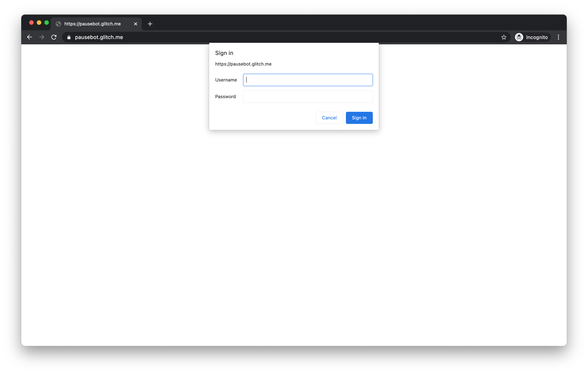The width and height of the screenshot is (588, 374).
Task: Open Chrome's three-dot menu
Action: pyautogui.click(x=558, y=37)
